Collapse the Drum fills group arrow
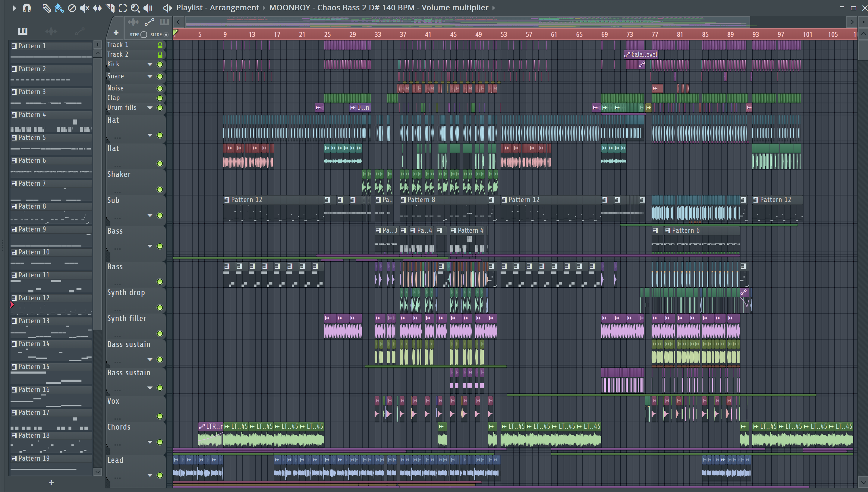868x492 pixels. (x=149, y=108)
